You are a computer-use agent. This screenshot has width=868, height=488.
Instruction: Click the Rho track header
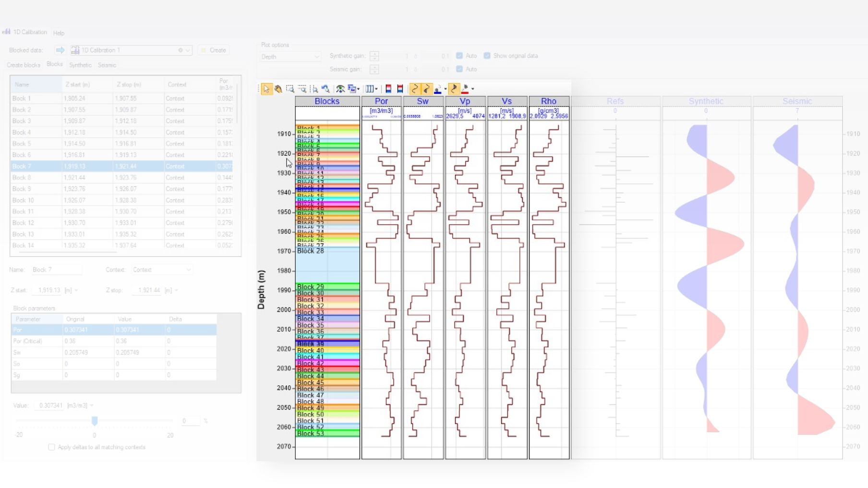[549, 101]
